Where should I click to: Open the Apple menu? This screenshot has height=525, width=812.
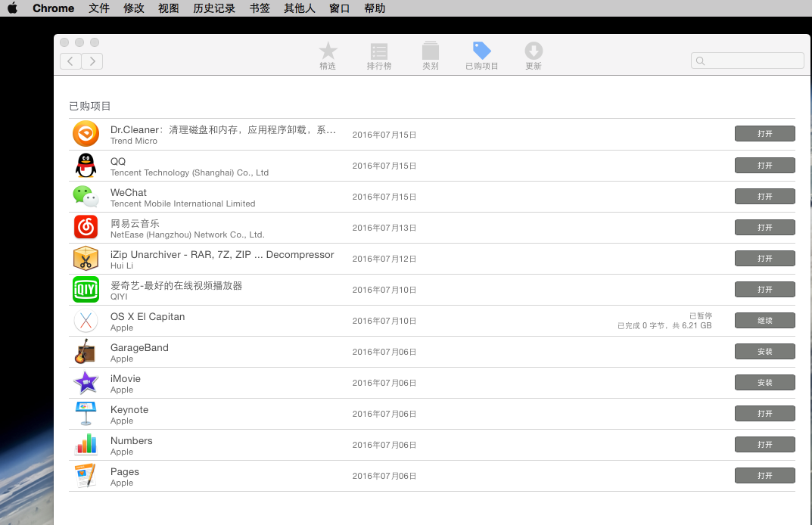12,8
